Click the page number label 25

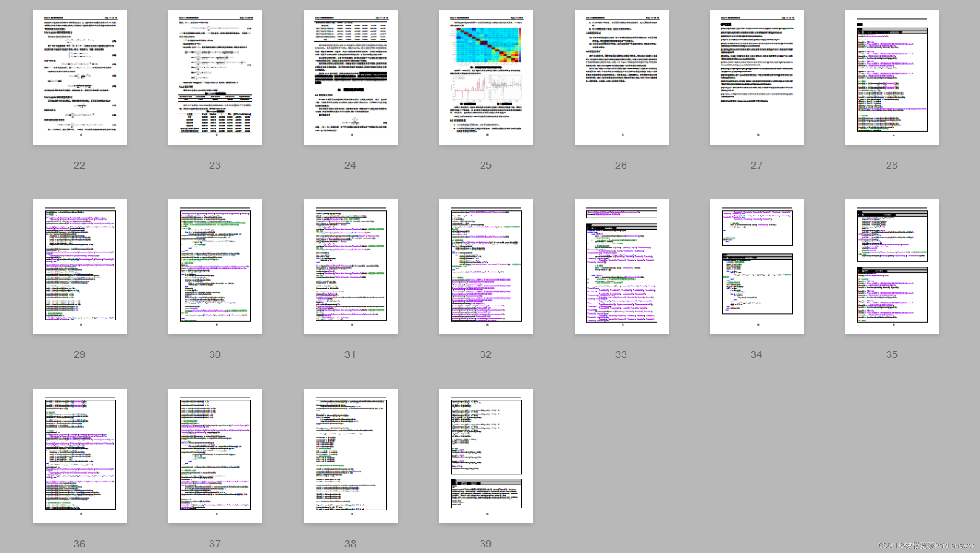coord(486,165)
